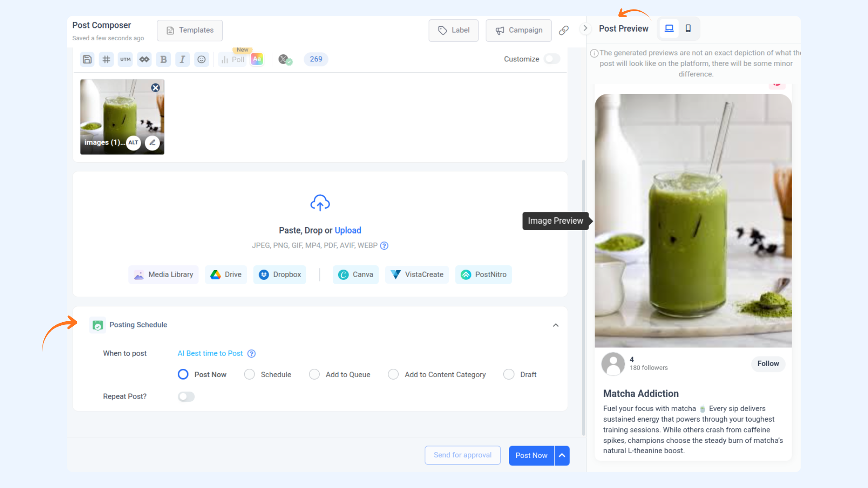Click the copy link icon
The image size is (868, 488).
(563, 30)
